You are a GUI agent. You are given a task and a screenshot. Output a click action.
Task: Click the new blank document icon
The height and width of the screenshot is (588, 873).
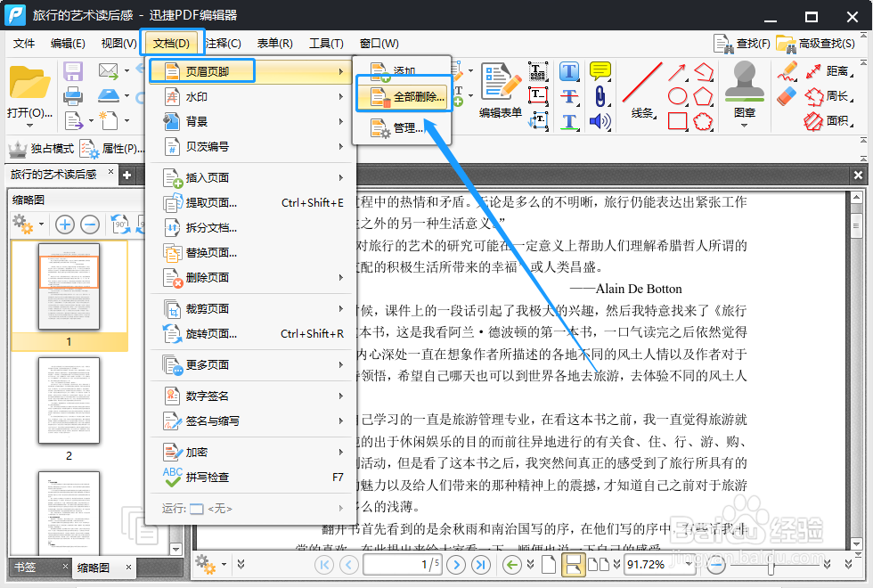(x=108, y=119)
